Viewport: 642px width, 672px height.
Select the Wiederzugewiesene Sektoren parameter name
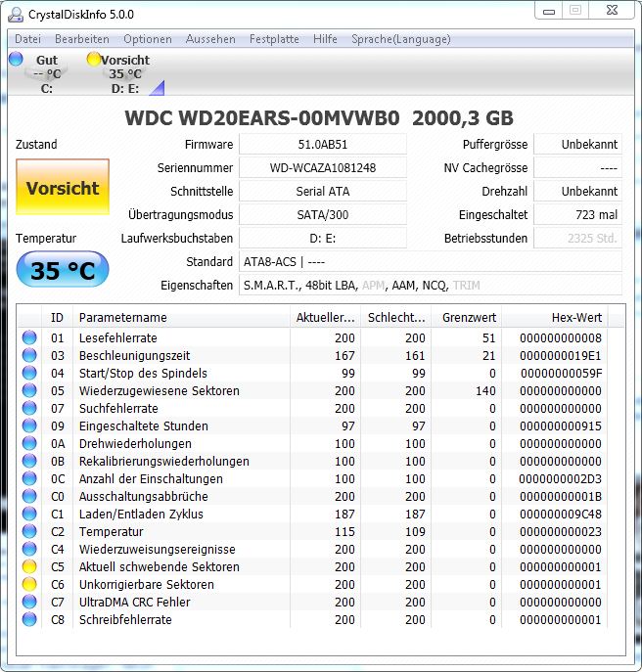click(x=160, y=390)
